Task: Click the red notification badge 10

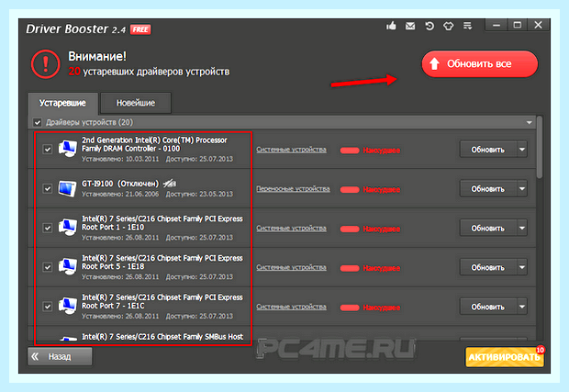Action: pos(540,350)
